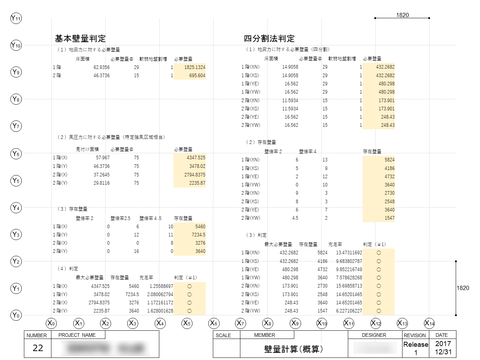The image size is (480, 360).
Task: Select the highlighted value 695.604
Action: point(197,76)
